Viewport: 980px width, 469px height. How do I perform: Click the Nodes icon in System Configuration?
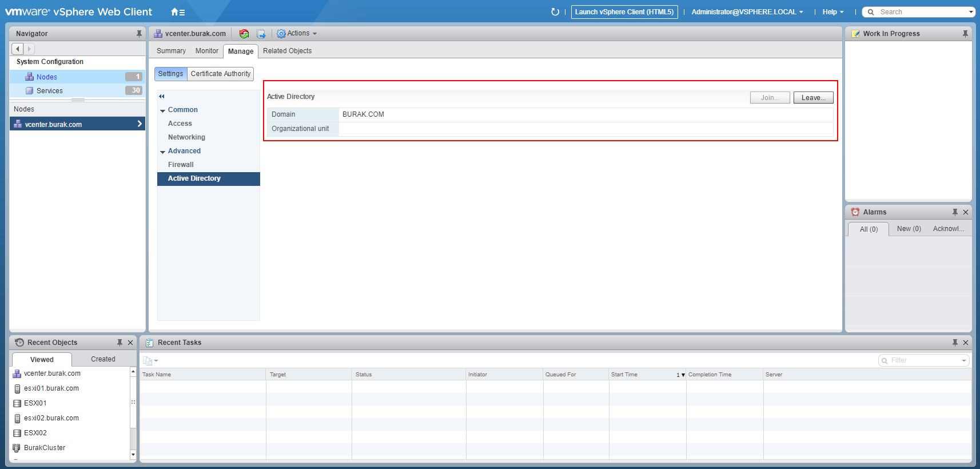coord(29,77)
